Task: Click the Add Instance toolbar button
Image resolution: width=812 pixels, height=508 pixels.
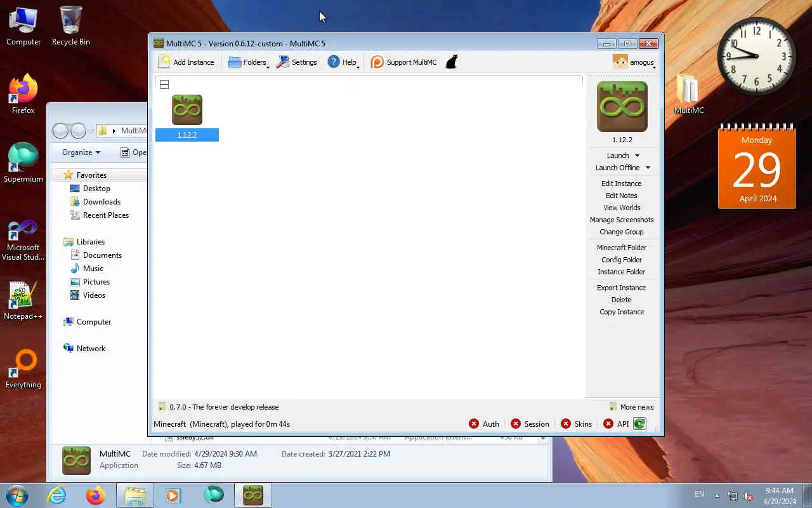Action: point(186,62)
